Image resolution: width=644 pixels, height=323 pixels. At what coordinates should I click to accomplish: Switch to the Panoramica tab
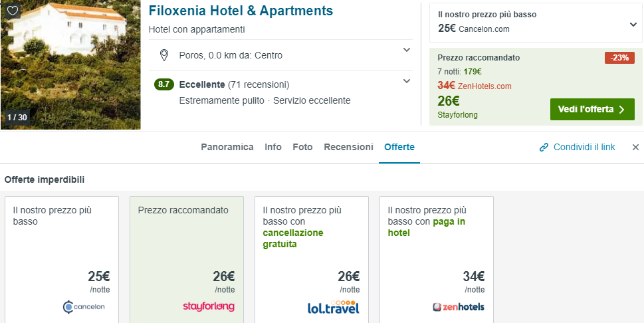227,147
